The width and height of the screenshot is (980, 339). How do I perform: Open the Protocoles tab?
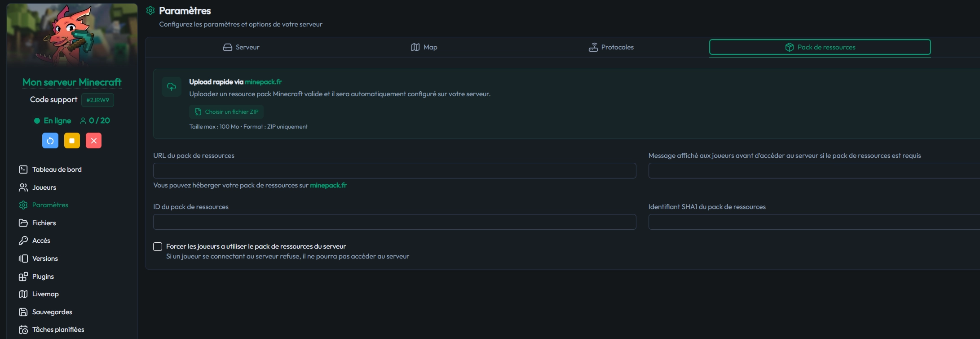point(611,47)
